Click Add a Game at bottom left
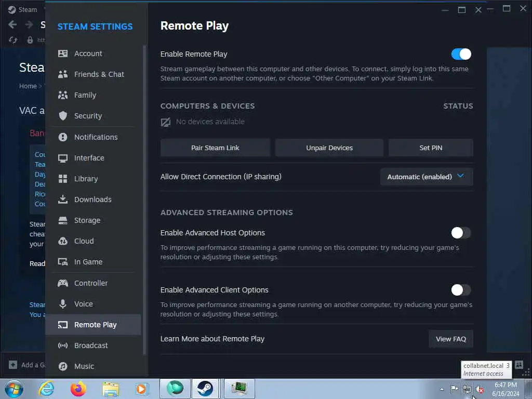Screen dimensions: 532x399 (28, 365)
